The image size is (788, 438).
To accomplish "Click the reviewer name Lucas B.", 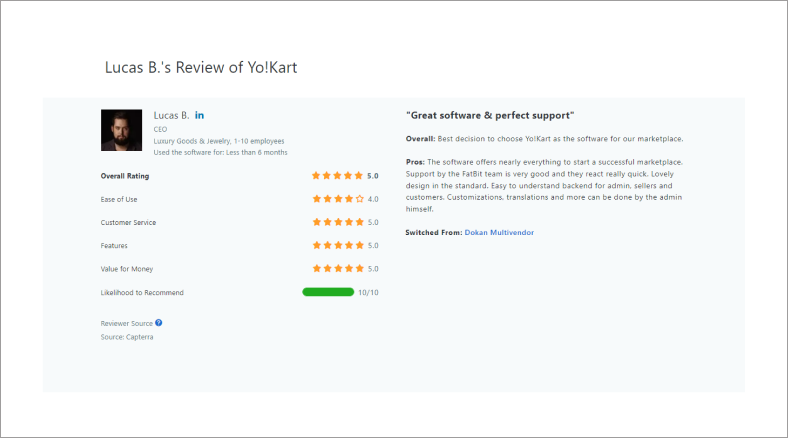I will 171,116.
